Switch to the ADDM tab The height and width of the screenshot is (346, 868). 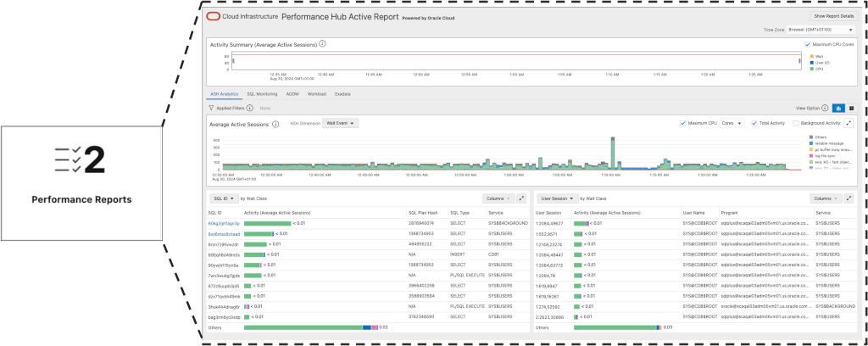pos(292,94)
